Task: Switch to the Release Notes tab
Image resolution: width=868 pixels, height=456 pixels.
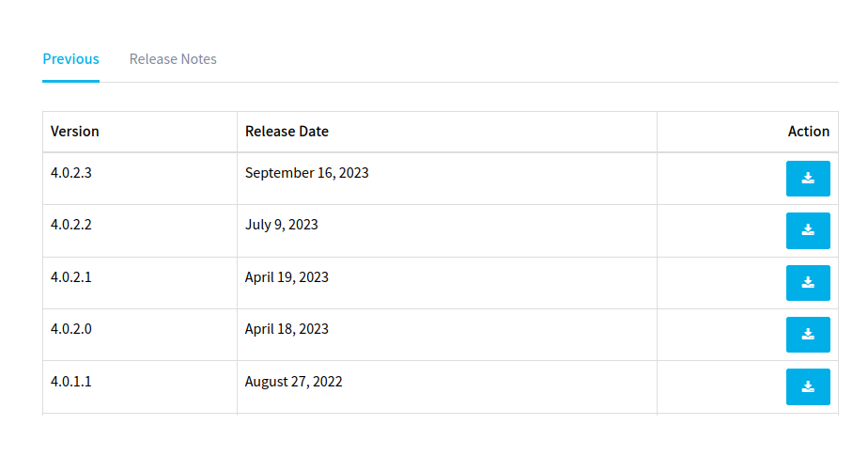Action: pyautogui.click(x=173, y=58)
